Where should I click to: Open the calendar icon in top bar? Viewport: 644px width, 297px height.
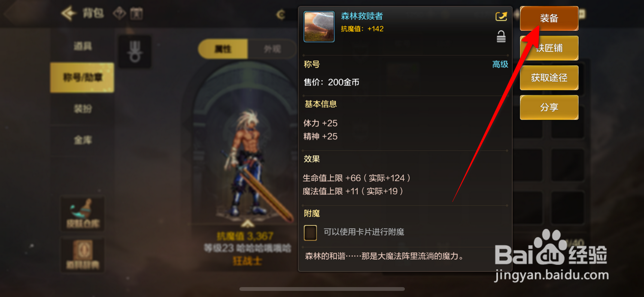(x=137, y=14)
